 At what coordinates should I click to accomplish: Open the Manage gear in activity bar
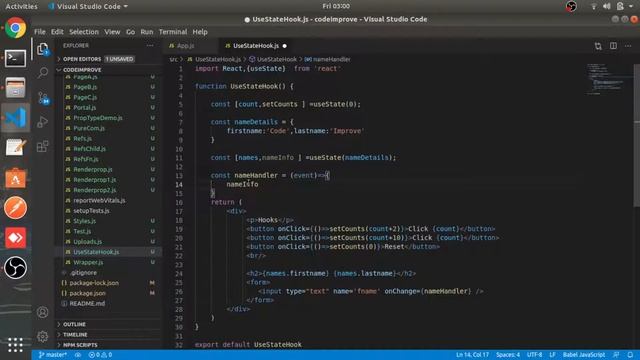tap(42, 337)
